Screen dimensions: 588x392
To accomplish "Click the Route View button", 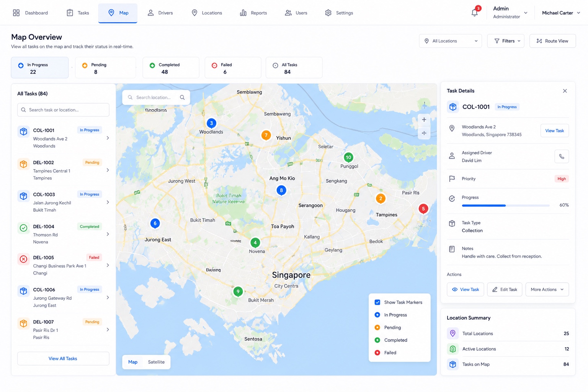I will click(x=552, y=41).
